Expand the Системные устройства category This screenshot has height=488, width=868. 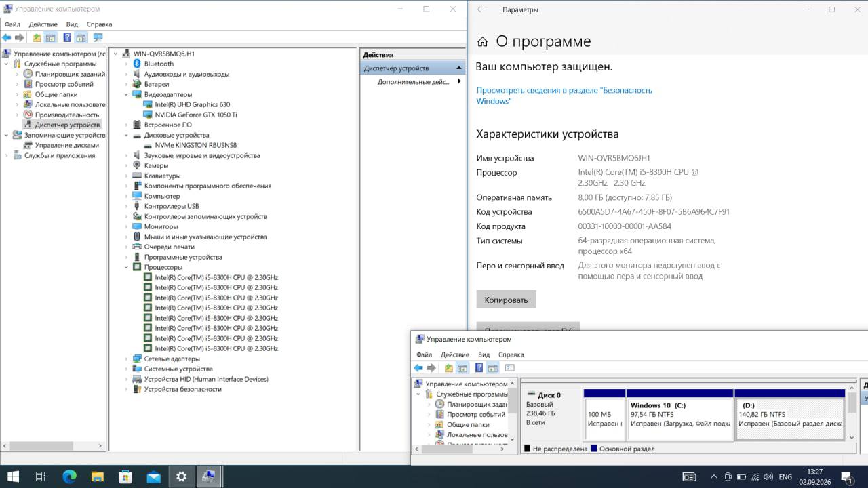point(126,369)
